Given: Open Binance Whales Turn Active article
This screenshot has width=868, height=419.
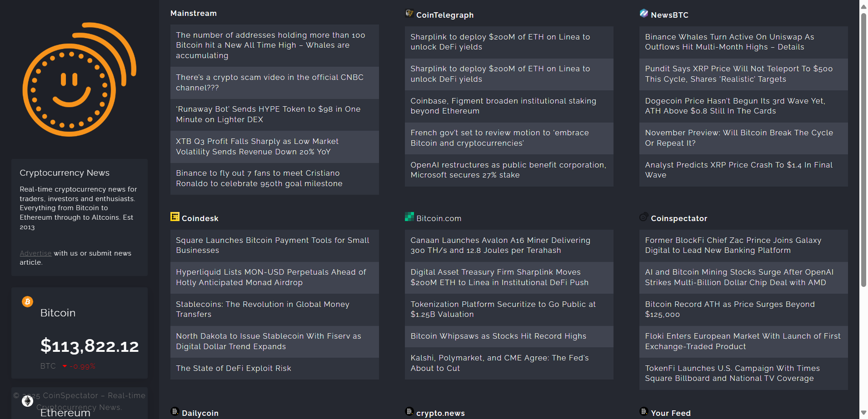Looking at the screenshot, I should (729, 42).
